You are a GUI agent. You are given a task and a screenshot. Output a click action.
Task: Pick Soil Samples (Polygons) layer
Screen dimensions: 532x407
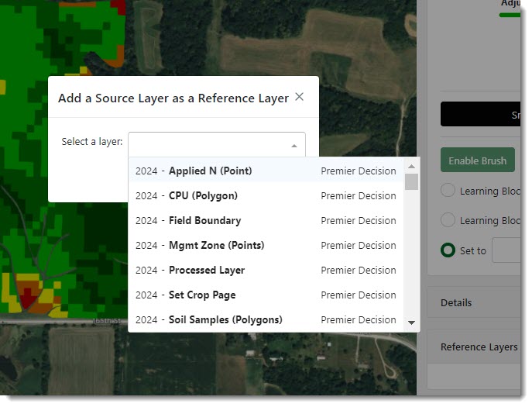265,319
